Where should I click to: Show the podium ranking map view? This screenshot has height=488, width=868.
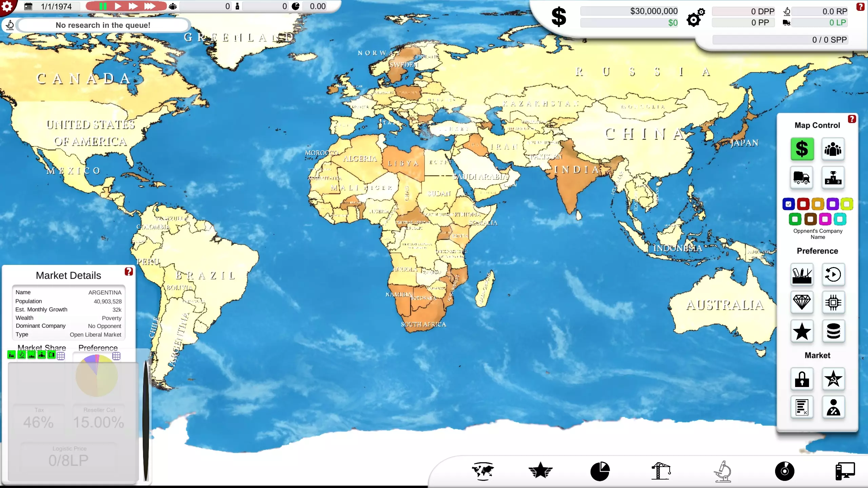click(x=833, y=177)
